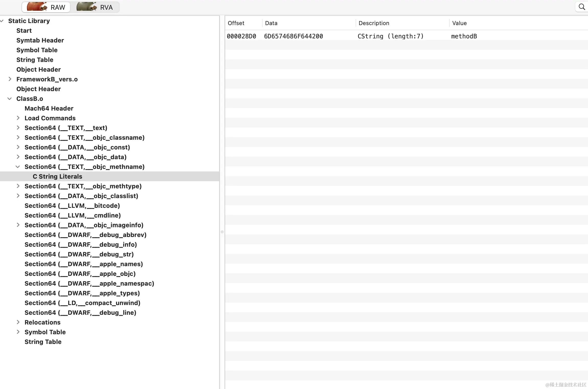This screenshot has height=389, width=588.
Task: Select top-level Symbol Table item
Action: tap(37, 50)
